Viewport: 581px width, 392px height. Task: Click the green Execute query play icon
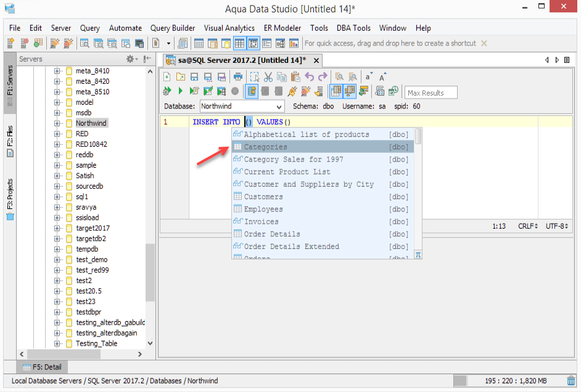[x=180, y=91]
